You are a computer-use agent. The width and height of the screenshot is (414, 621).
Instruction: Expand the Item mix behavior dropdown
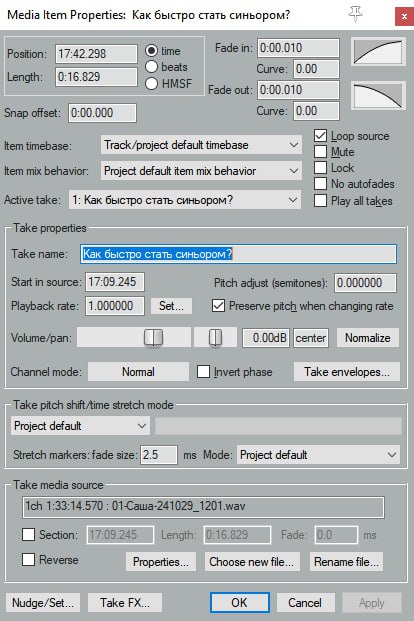(201, 171)
